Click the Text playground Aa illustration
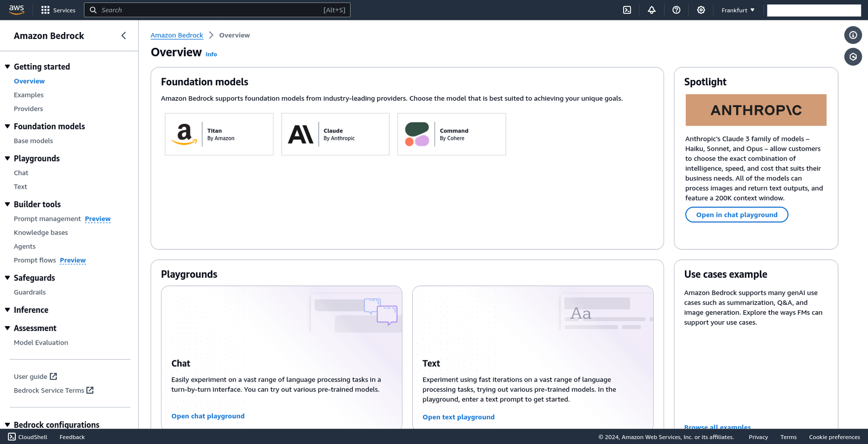Image resolution: width=868 pixels, height=444 pixels. point(607,313)
